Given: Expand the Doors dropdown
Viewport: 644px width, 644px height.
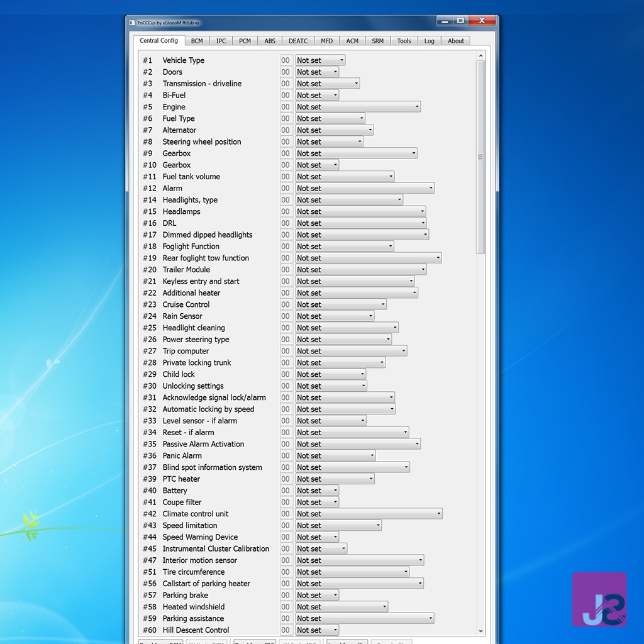Looking at the screenshot, I should pyautogui.click(x=317, y=72).
